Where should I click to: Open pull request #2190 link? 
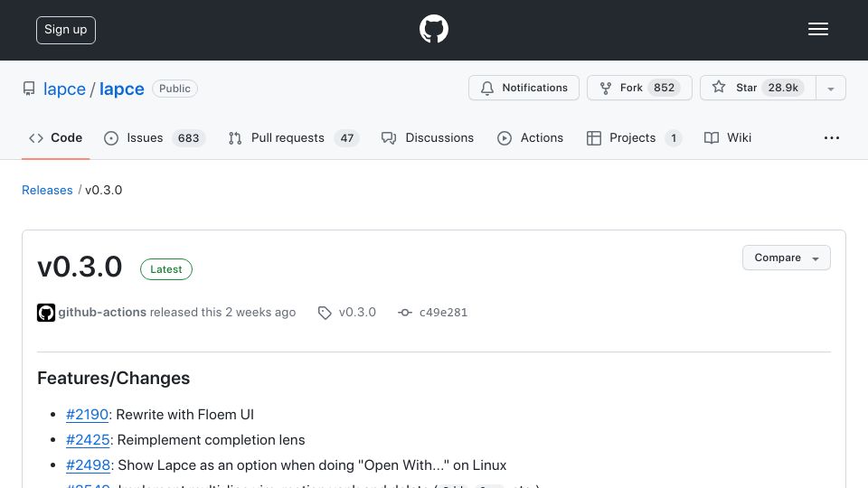[x=87, y=415]
